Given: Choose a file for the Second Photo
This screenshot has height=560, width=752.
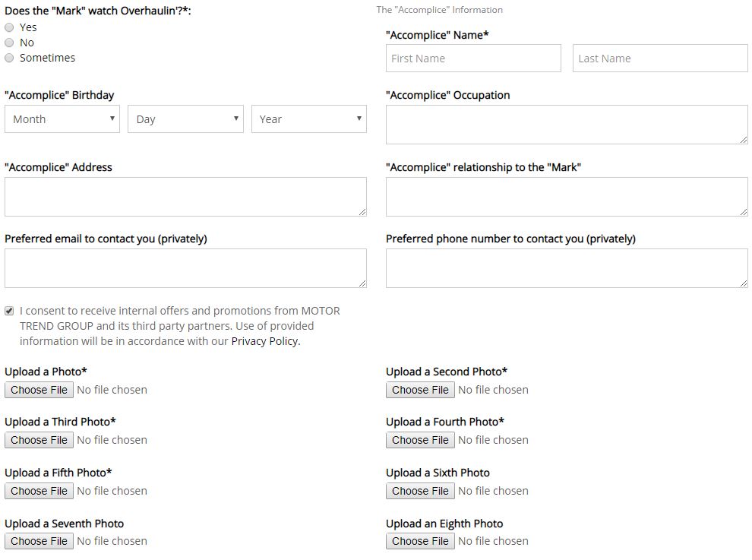Looking at the screenshot, I should [x=420, y=390].
